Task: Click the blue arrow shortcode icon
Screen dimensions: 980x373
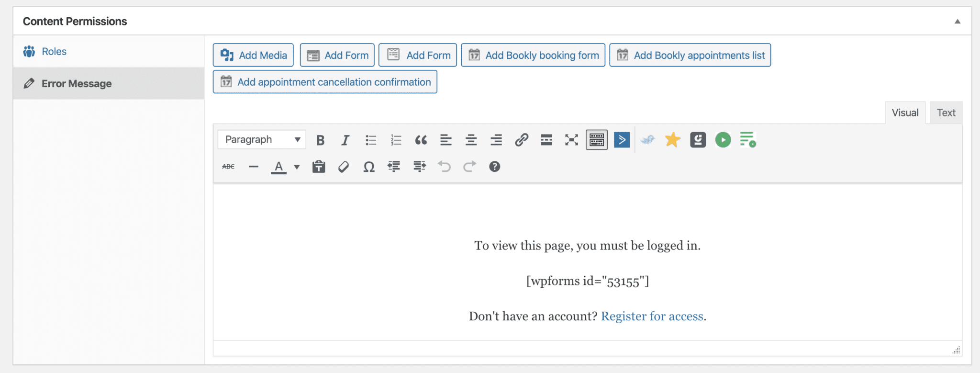Action: (x=622, y=140)
